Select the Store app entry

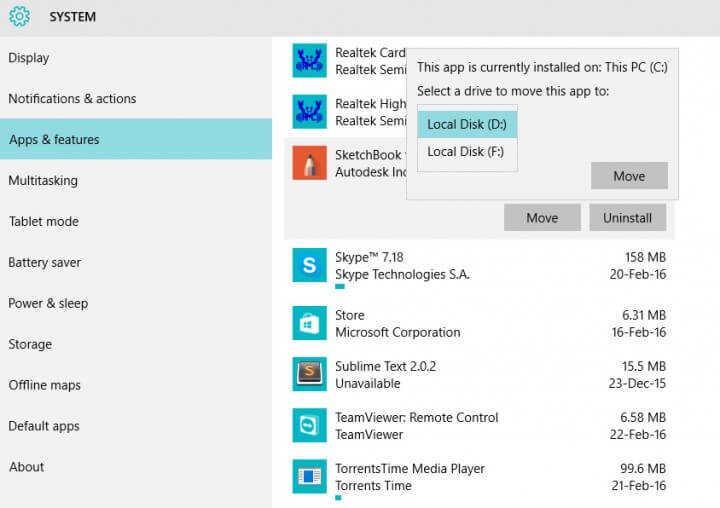479,323
